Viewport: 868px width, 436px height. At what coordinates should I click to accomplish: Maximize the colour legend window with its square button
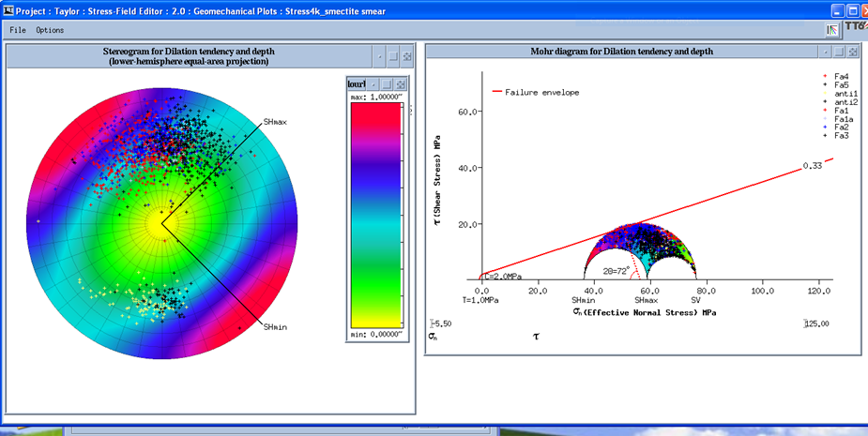pos(387,84)
